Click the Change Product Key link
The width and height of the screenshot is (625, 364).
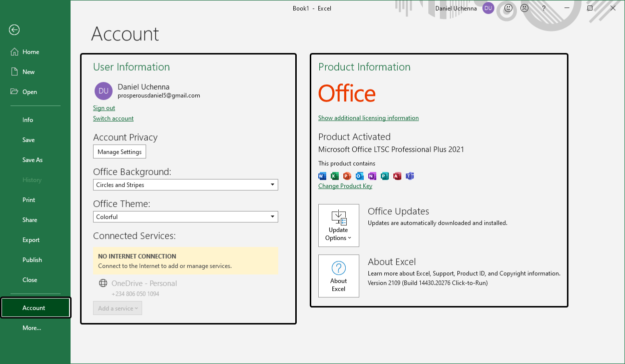[x=345, y=186]
